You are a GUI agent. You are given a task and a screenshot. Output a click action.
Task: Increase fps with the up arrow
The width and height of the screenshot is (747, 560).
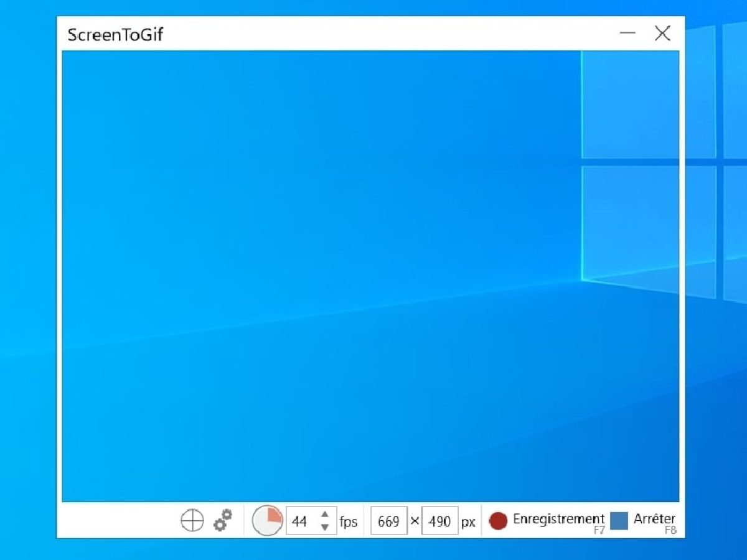(324, 515)
